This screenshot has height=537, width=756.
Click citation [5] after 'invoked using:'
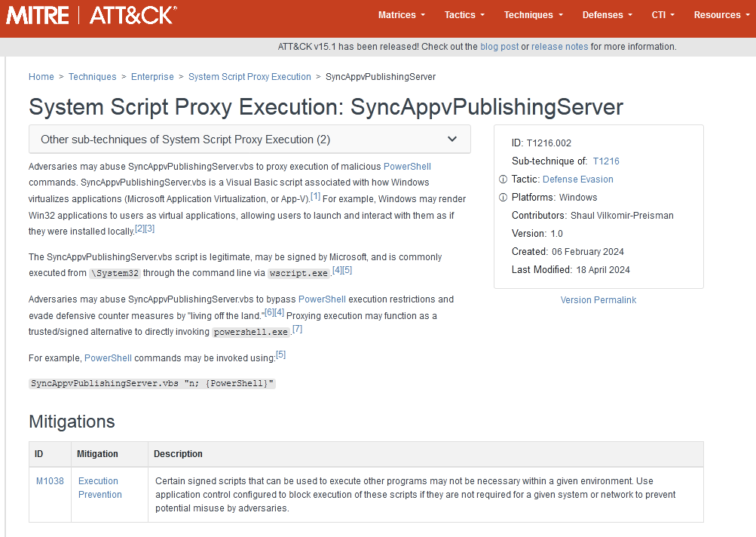[280, 354]
